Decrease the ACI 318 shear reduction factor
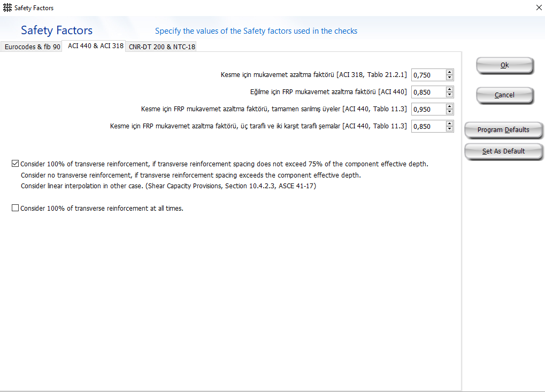This screenshot has width=545, height=392. point(449,78)
